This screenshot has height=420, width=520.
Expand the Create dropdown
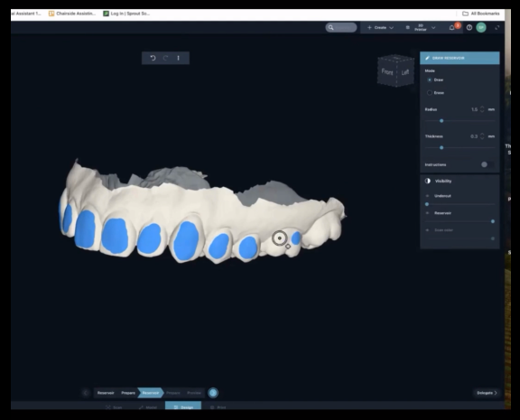tap(380, 27)
